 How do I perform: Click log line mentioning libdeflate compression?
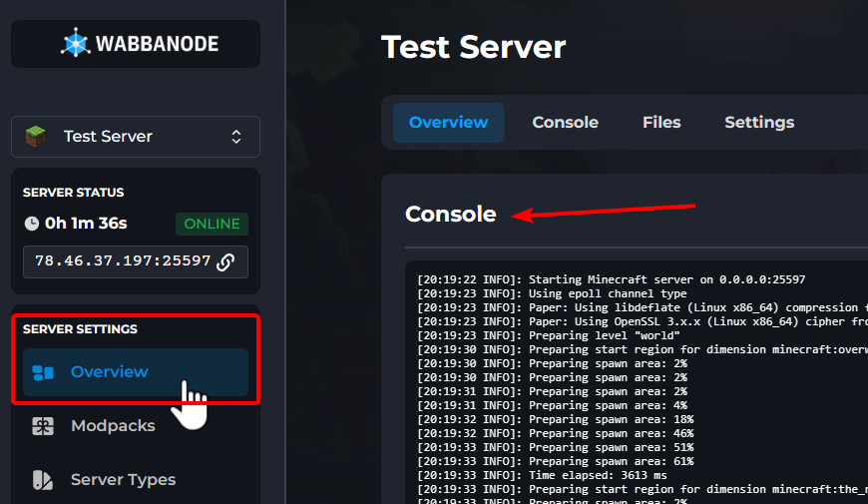pos(643,307)
